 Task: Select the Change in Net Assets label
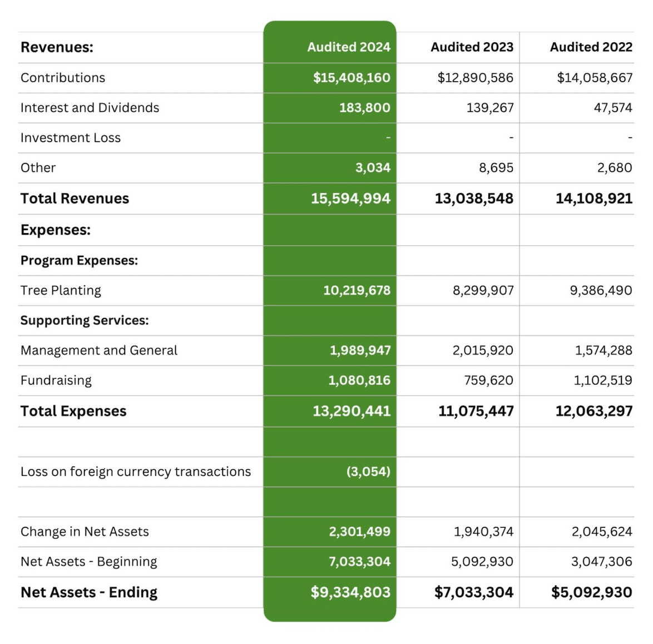click(85, 532)
